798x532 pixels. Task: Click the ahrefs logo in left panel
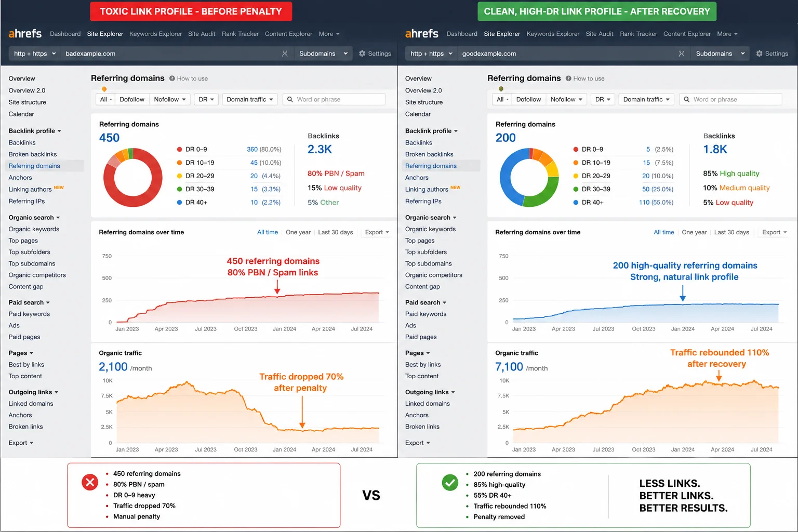25,34
